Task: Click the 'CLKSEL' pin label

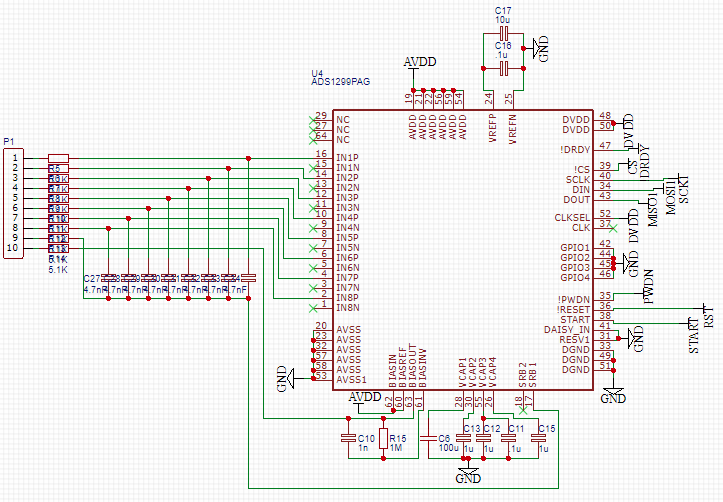Action: point(572,218)
